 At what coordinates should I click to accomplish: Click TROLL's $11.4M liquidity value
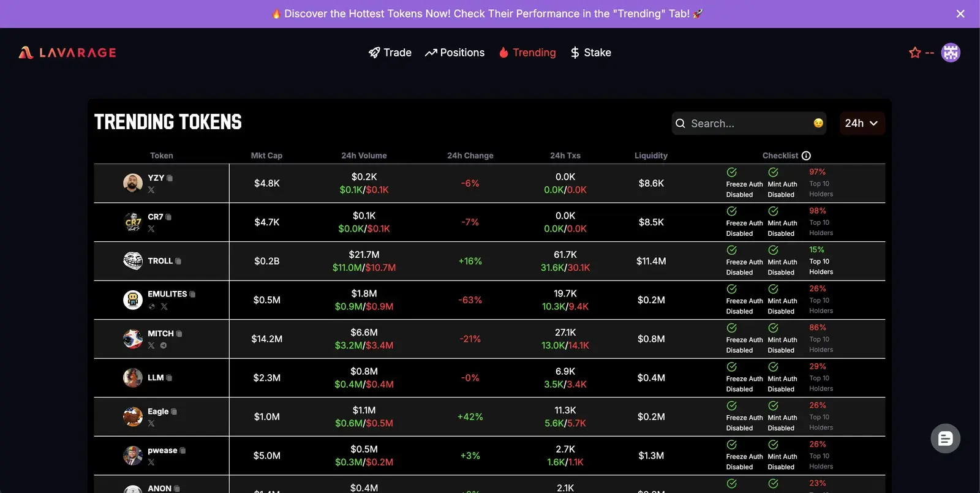pos(651,261)
